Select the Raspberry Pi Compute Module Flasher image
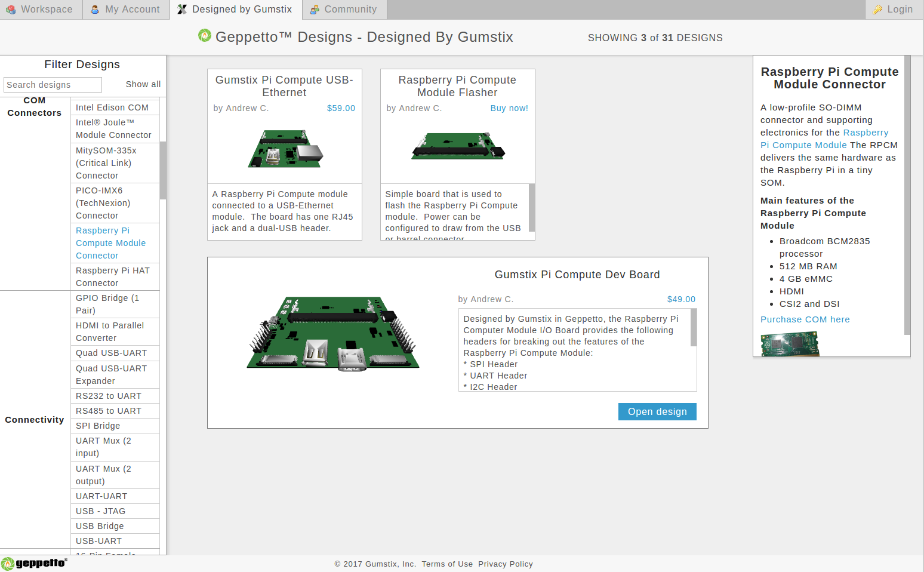This screenshot has height=572, width=924. point(458,146)
